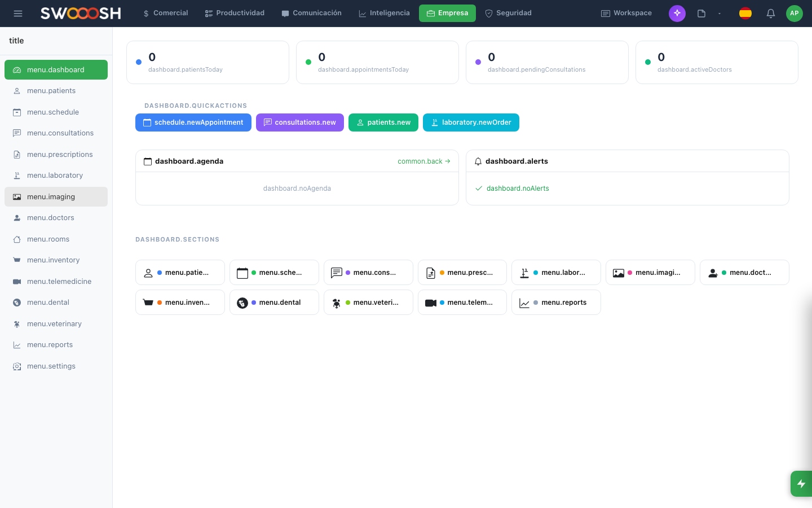Select the Empresa tab
The height and width of the screenshot is (508, 812).
[x=447, y=14]
